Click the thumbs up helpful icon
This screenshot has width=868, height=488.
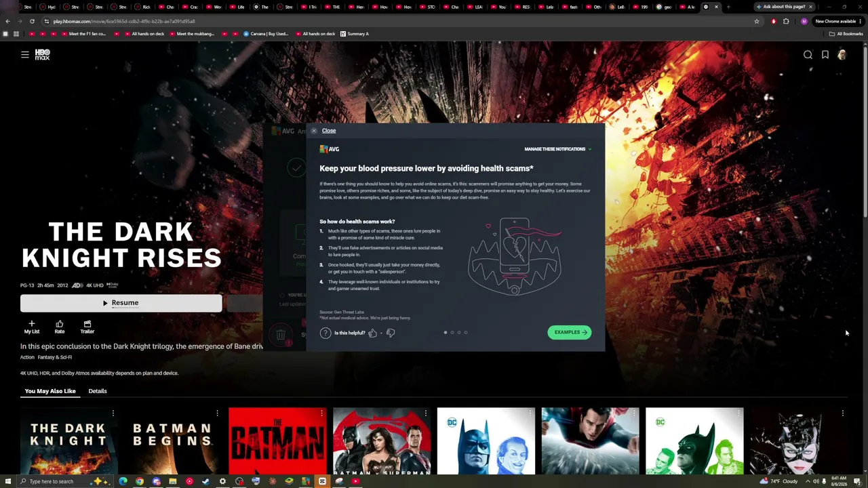372,333
